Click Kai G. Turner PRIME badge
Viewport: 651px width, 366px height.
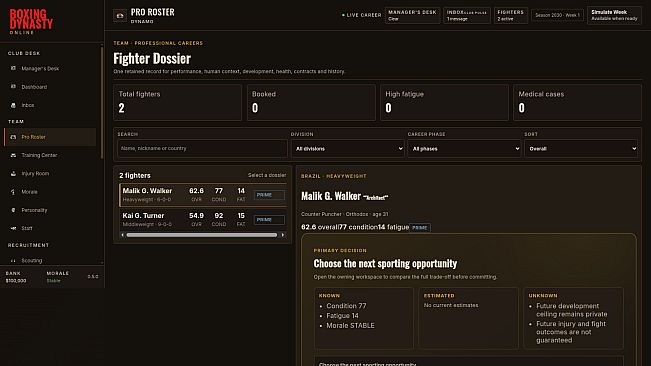pyautogui.click(x=269, y=220)
